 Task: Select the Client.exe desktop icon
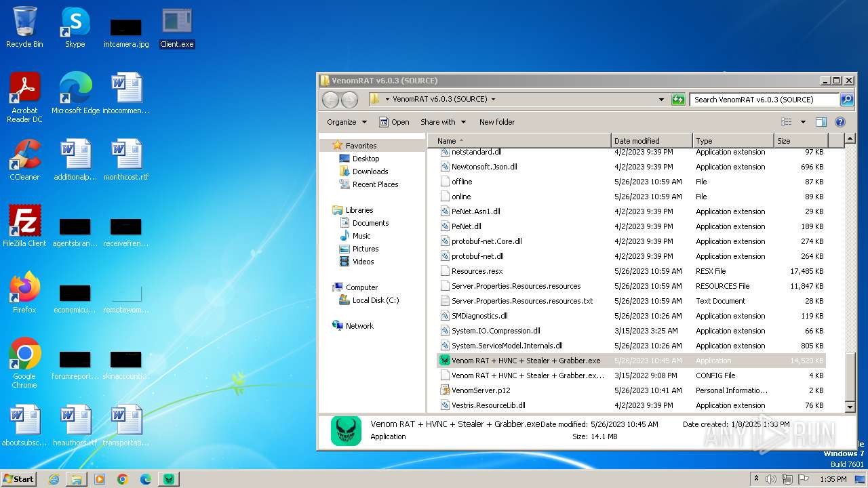177,28
